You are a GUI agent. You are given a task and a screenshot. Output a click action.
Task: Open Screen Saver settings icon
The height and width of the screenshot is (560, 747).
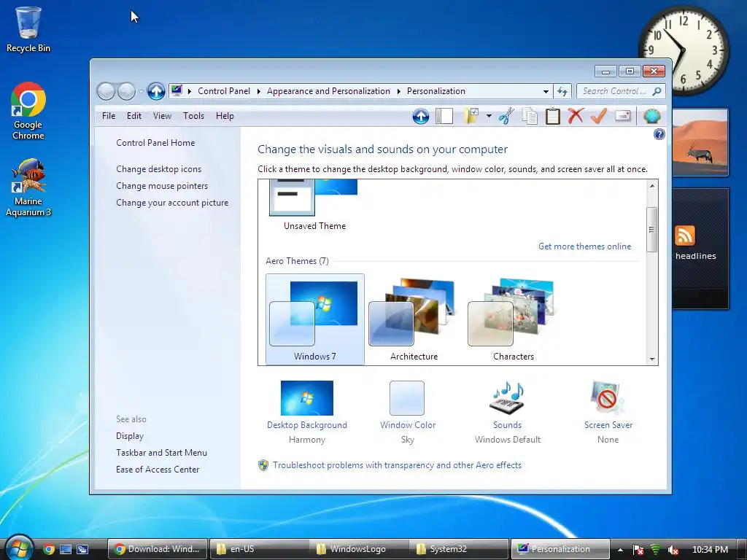coord(608,398)
